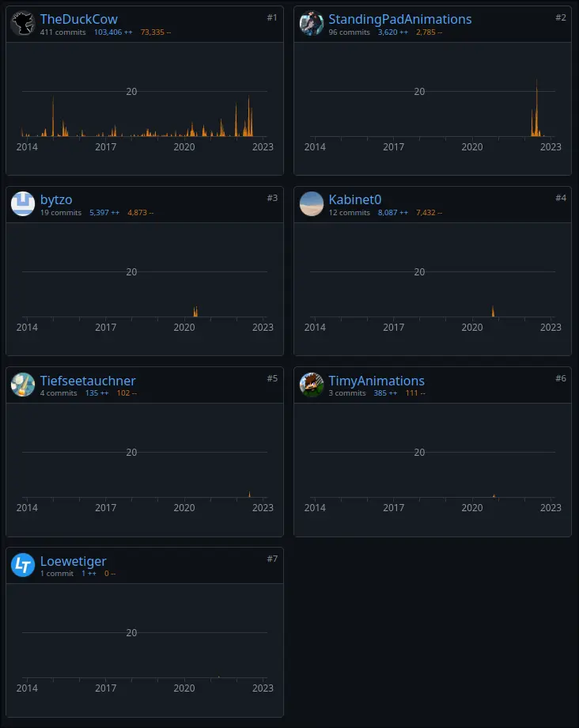The image size is (579, 728).
Task: Click TimyAnimations' 111 -- deletions
Action: coord(415,393)
